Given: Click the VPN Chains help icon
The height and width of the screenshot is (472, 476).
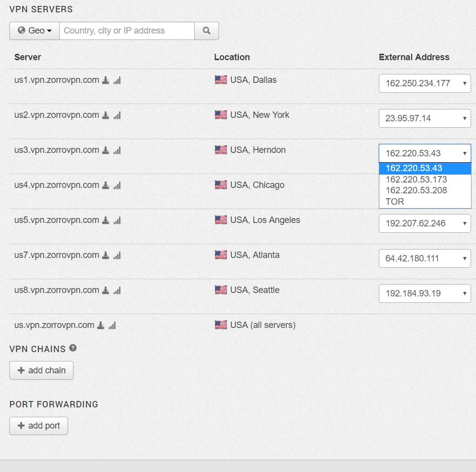Looking at the screenshot, I should coord(73,348).
